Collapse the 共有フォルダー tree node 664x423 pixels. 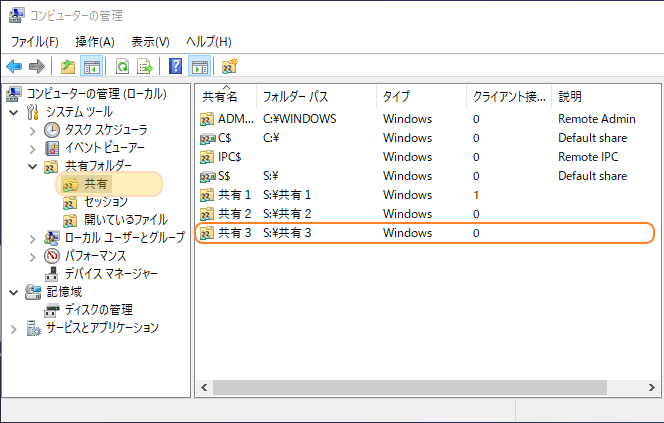[33, 166]
